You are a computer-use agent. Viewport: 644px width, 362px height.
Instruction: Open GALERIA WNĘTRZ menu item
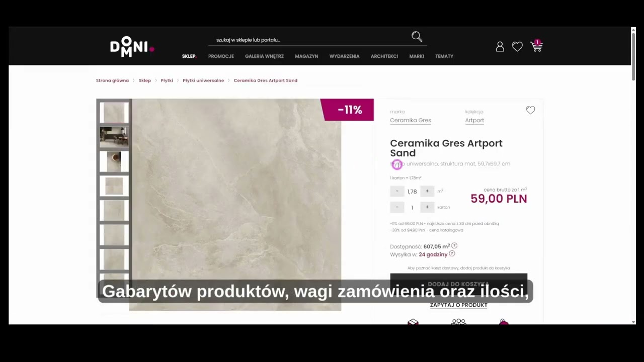pyautogui.click(x=264, y=56)
